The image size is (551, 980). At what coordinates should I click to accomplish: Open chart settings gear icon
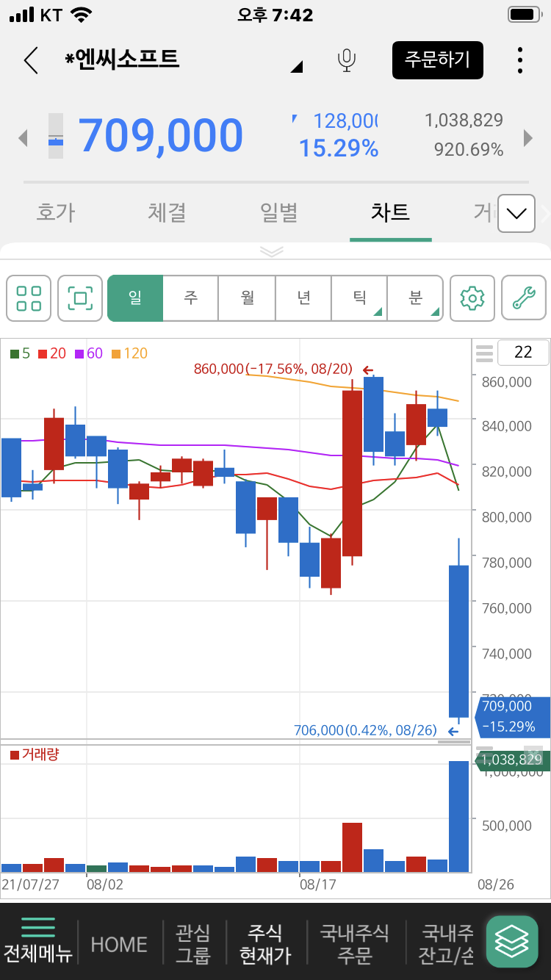coord(472,298)
